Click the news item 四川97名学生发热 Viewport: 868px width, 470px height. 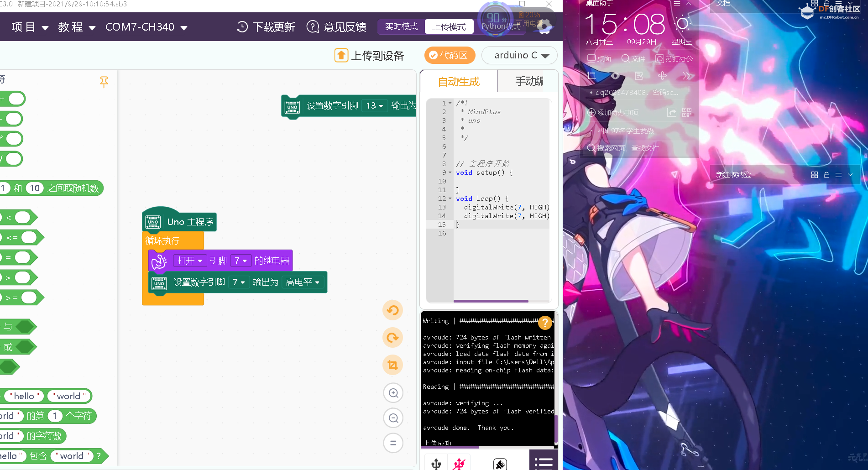(x=625, y=131)
